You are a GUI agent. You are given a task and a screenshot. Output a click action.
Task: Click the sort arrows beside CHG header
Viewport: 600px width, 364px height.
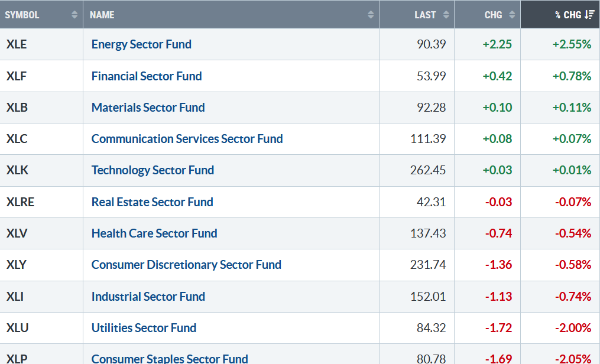click(512, 15)
